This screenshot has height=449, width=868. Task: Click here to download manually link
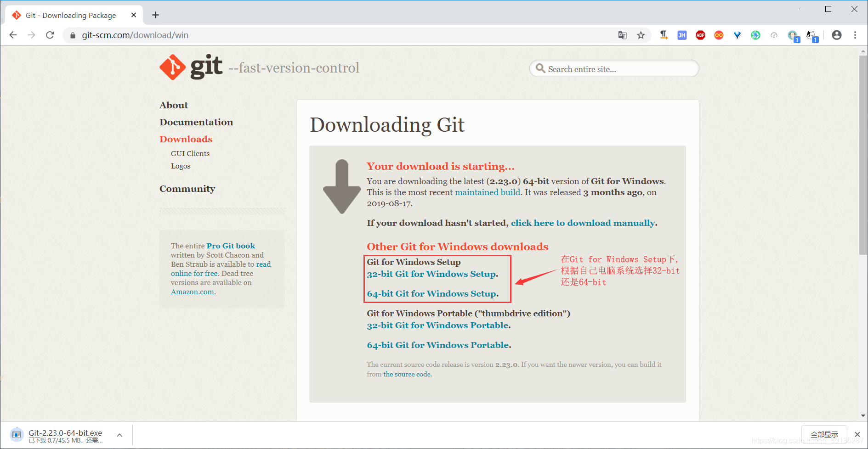pyautogui.click(x=583, y=223)
